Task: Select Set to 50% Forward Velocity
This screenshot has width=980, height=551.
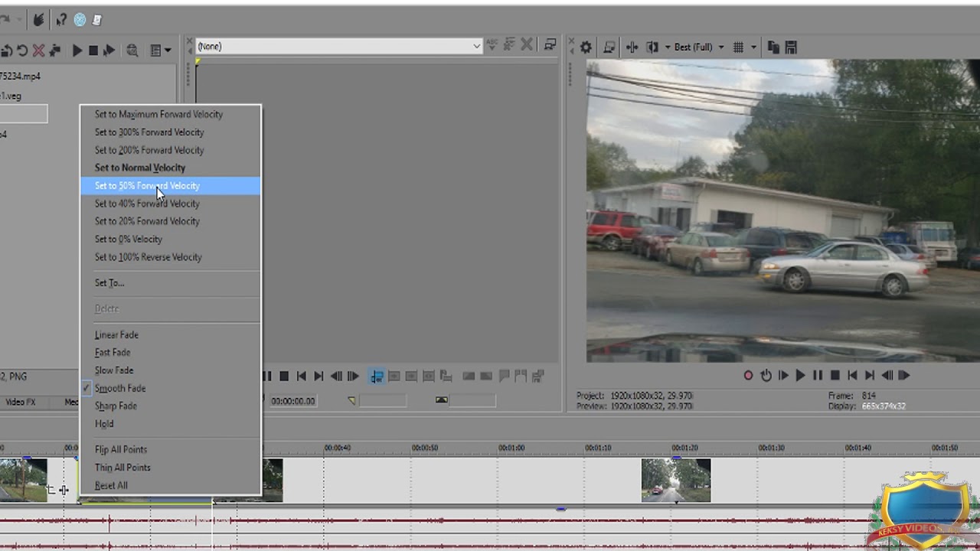Action: click(x=170, y=185)
